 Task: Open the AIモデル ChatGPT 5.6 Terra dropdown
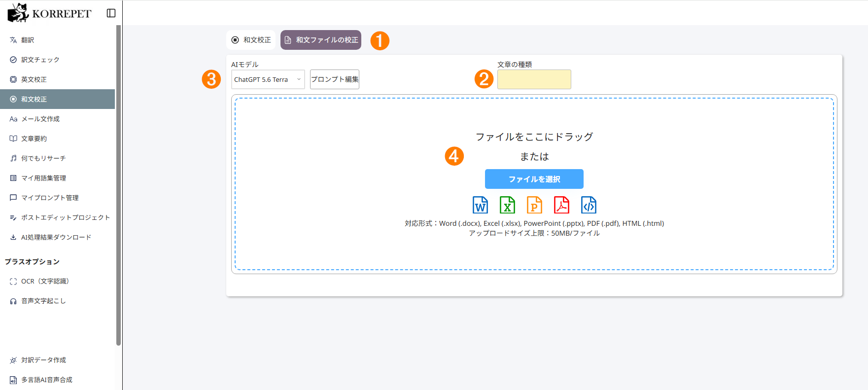coord(268,79)
